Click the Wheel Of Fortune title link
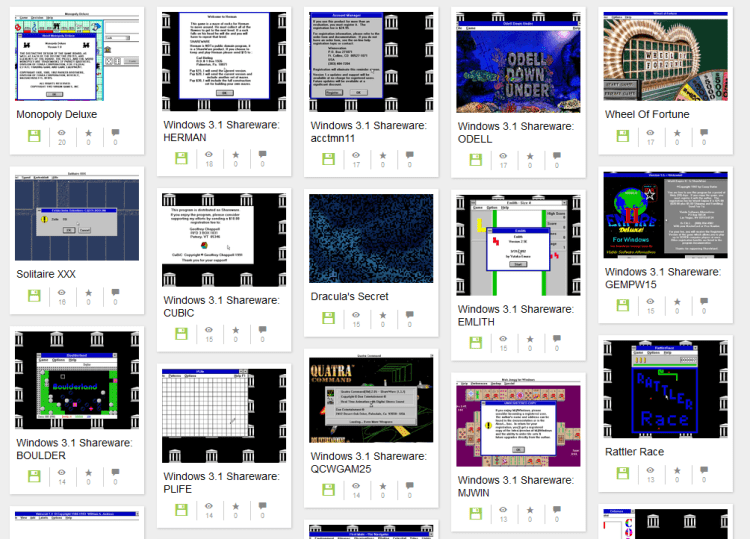Image resolution: width=750 pixels, height=539 pixels. 647,114
